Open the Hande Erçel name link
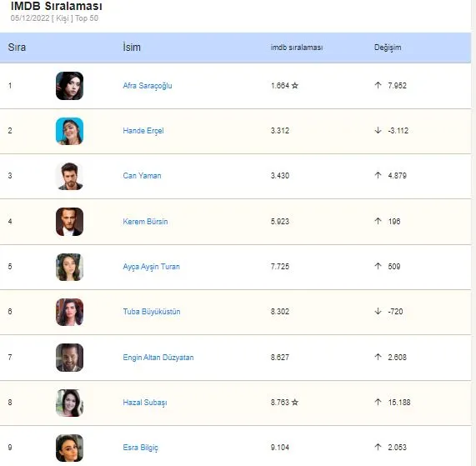 coord(143,131)
